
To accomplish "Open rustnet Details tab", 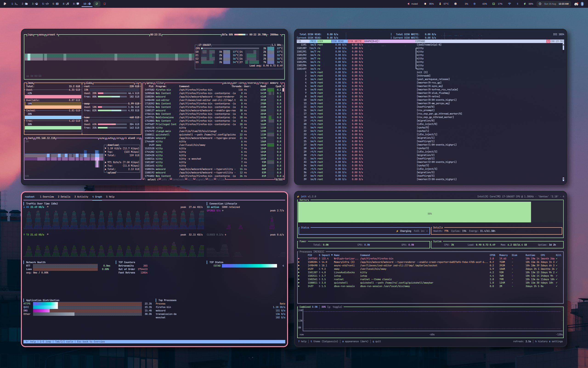I will coord(64,197).
